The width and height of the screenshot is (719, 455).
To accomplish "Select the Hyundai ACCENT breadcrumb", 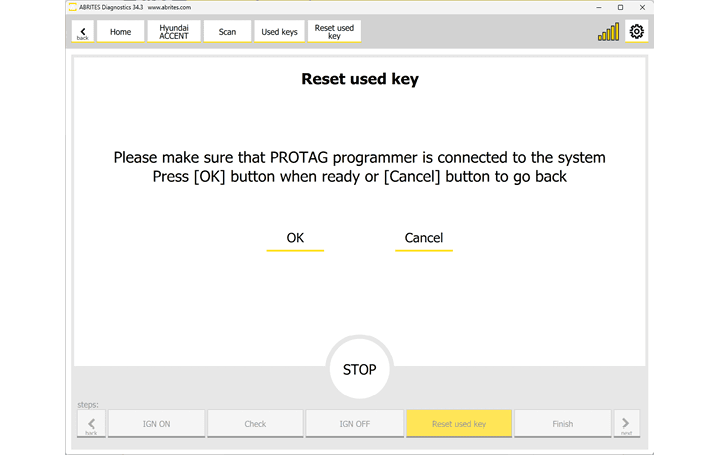I will point(174,32).
